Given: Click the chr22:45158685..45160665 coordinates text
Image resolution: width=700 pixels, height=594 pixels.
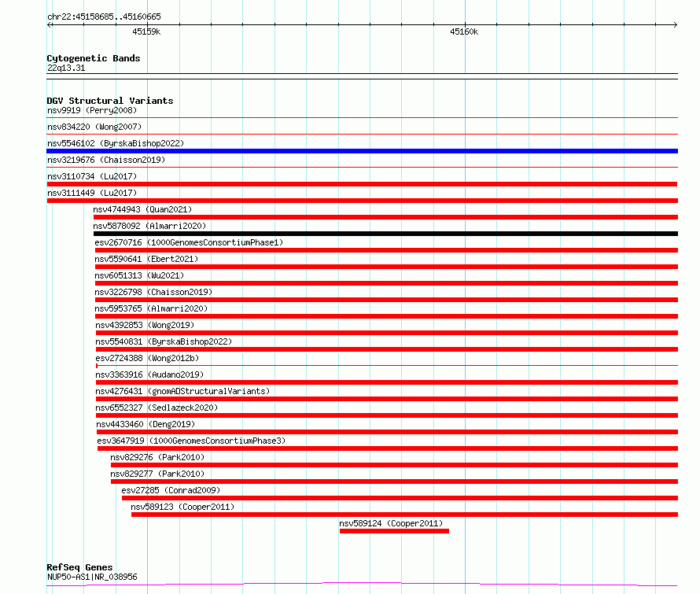Looking at the screenshot, I should coord(104,17).
